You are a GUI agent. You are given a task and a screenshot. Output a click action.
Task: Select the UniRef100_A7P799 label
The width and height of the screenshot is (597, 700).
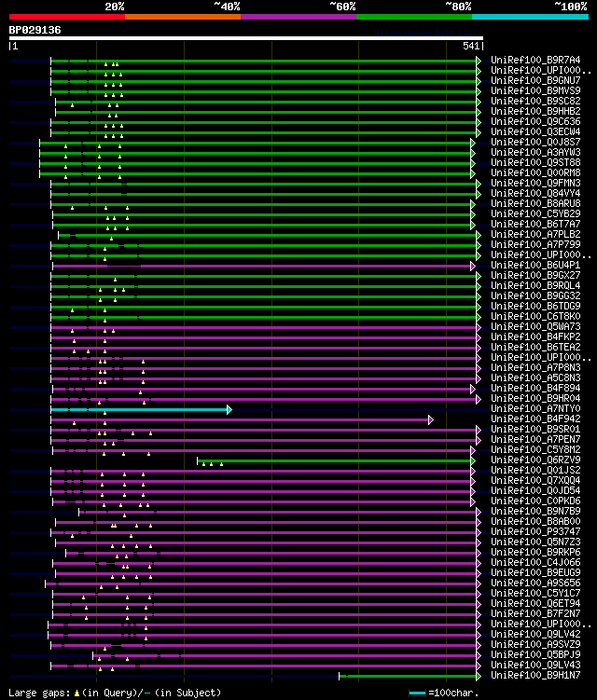535,244
